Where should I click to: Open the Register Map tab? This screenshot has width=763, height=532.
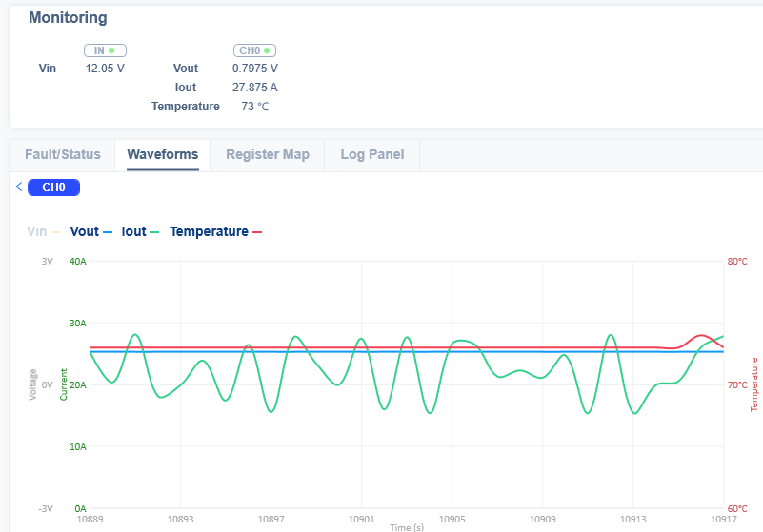point(267,154)
